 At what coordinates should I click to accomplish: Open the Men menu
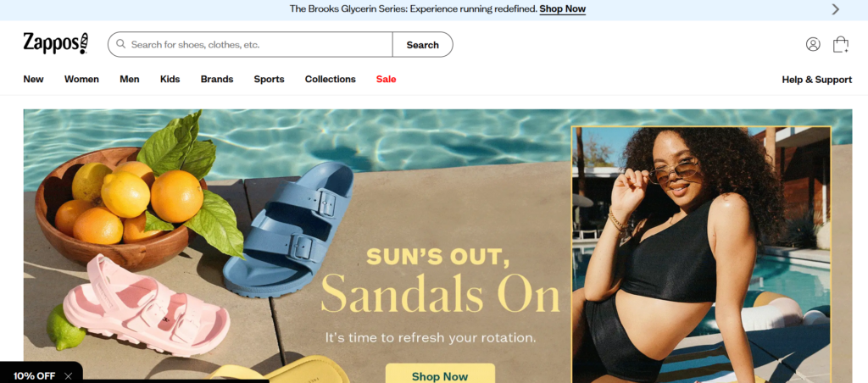[x=130, y=79]
